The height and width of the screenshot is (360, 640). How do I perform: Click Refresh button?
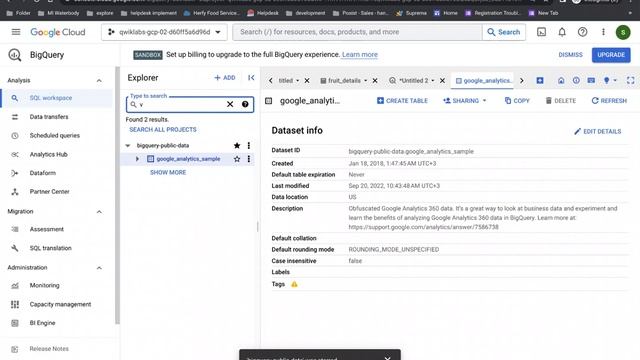pyautogui.click(x=609, y=100)
